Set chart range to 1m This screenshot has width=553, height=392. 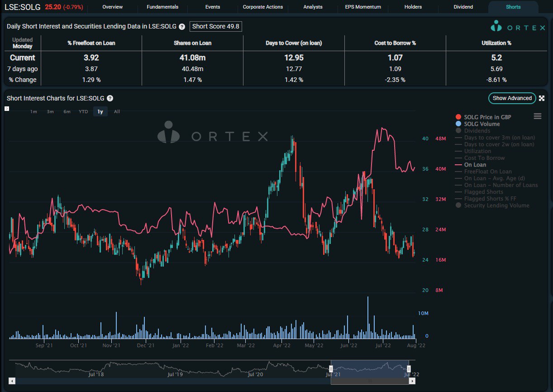pos(33,111)
